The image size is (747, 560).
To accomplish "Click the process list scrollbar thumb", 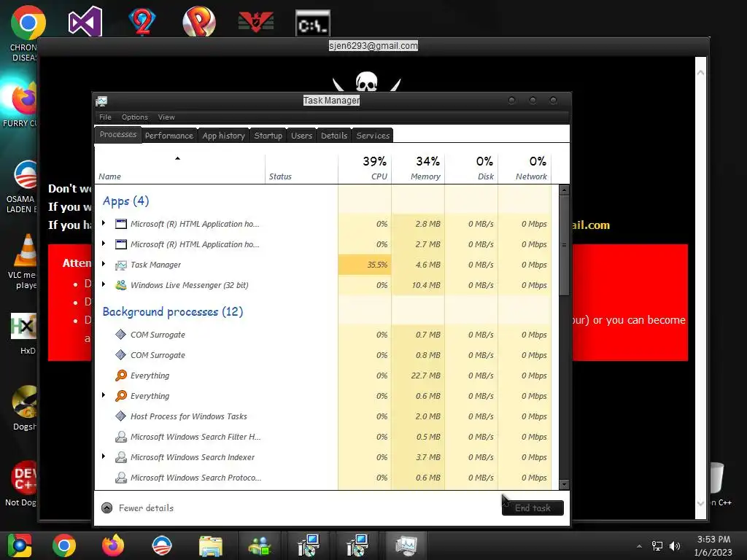I will coord(564,245).
